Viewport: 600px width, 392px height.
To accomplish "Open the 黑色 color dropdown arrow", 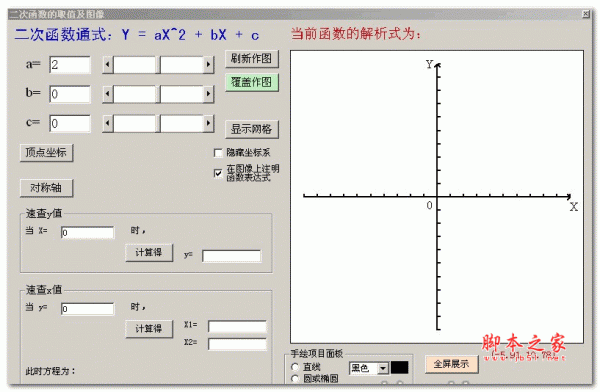I will (x=383, y=368).
